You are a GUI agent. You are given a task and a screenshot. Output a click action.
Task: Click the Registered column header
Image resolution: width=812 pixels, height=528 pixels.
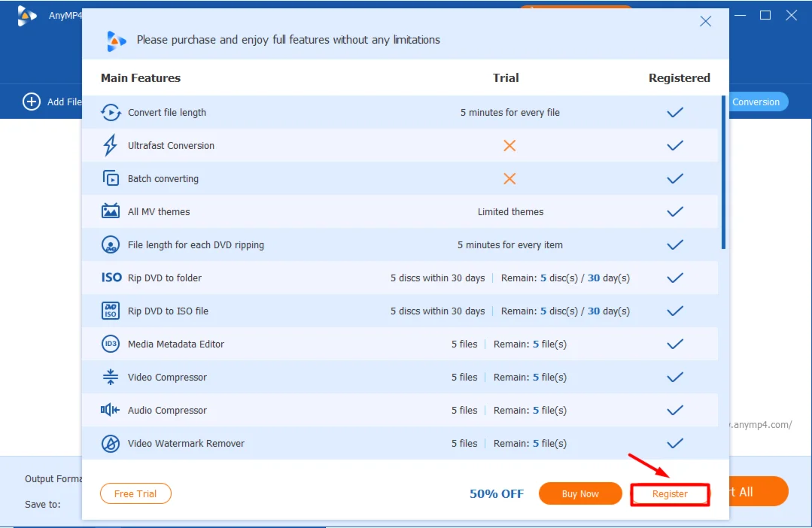[680, 77]
